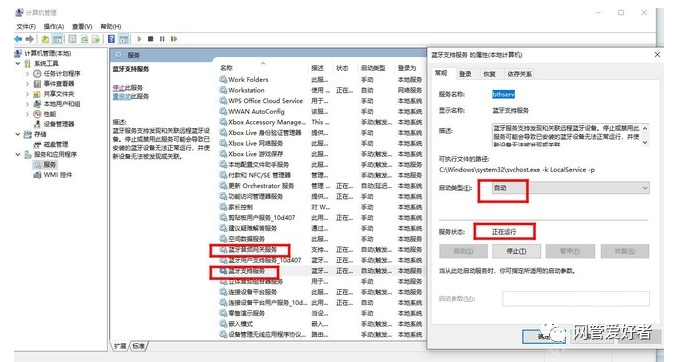The height and width of the screenshot is (362, 674).
Task: Open the 启动类型 startup type dropdown
Action: coord(570,188)
